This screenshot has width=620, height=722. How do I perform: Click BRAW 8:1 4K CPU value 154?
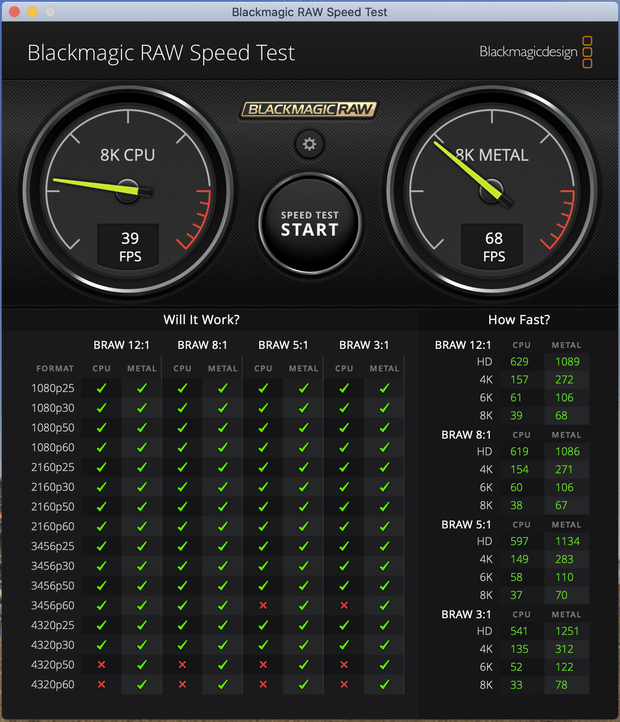pos(519,469)
